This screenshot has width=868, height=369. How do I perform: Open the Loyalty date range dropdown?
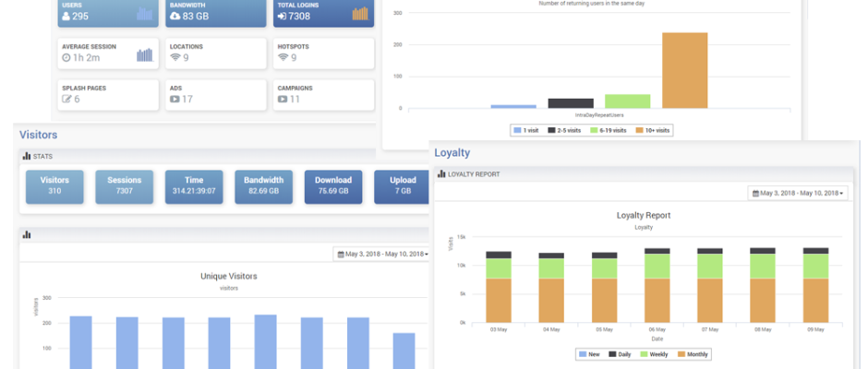(798, 193)
